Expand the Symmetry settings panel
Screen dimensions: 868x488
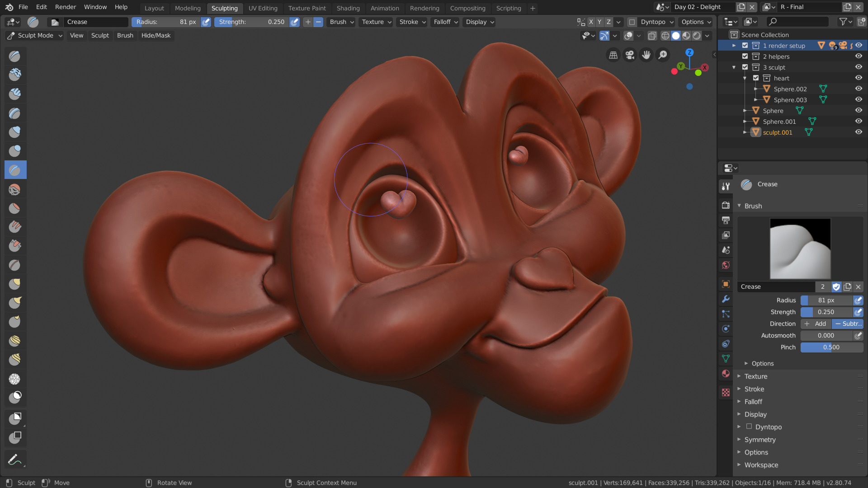[759, 439]
